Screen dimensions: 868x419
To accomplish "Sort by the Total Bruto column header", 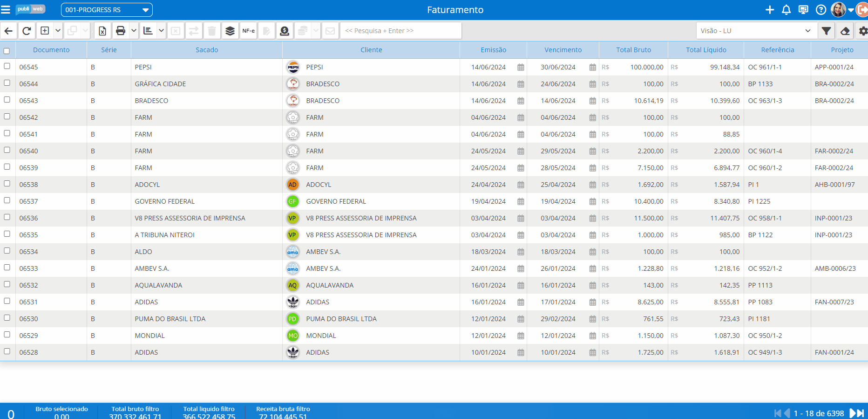I will click(633, 50).
